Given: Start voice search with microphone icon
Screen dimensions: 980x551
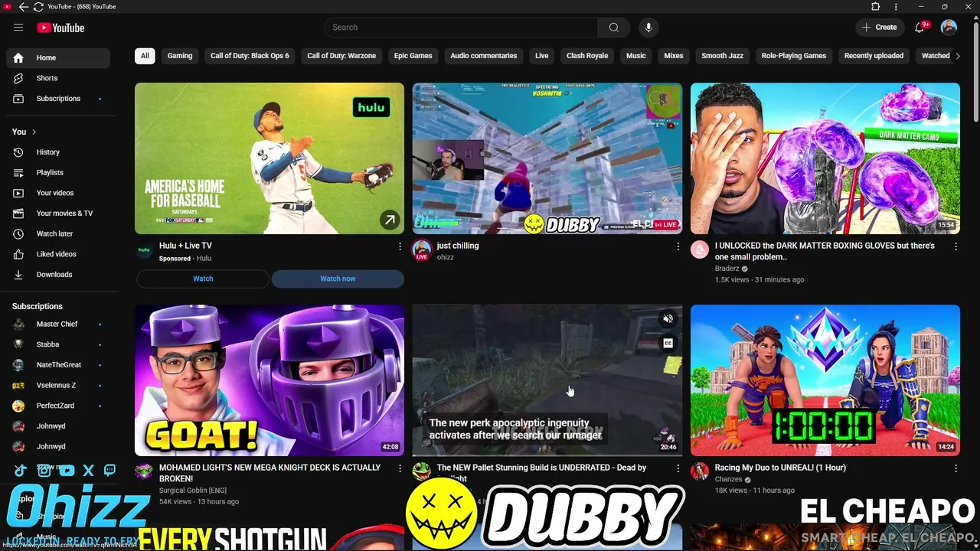Looking at the screenshot, I should 648,28.
